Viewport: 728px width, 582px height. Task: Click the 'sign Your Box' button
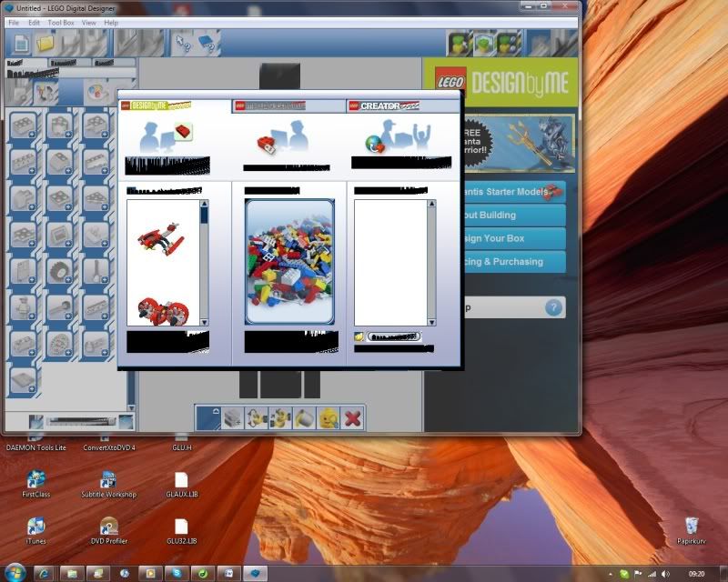(514, 238)
